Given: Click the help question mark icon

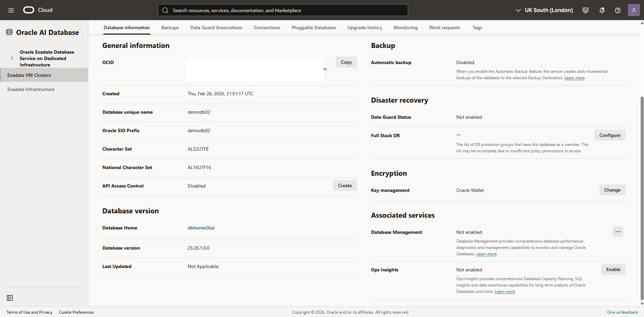Looking at the screenshot, I should 617,10.
